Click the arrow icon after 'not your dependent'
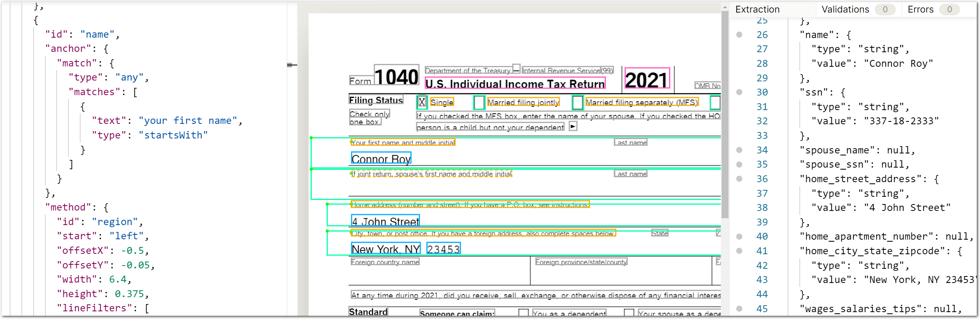The image size is (980, 319). pyautogui.click(x=573, y=126)
